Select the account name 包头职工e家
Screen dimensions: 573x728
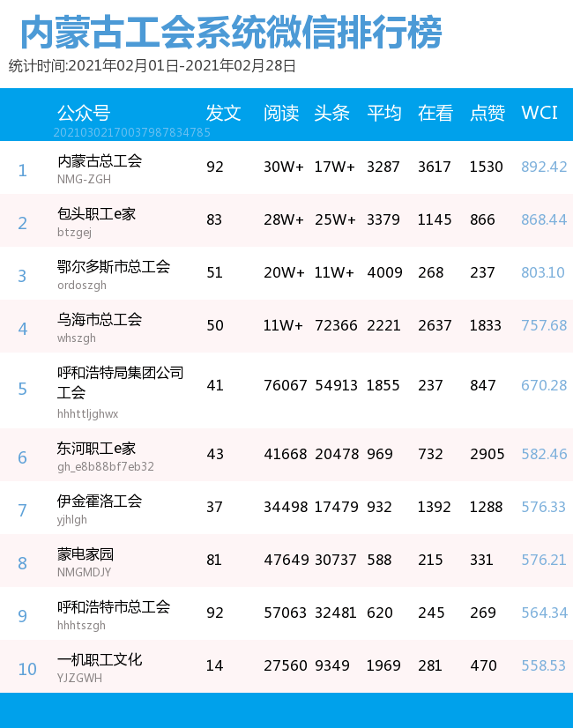coord(97,214)
